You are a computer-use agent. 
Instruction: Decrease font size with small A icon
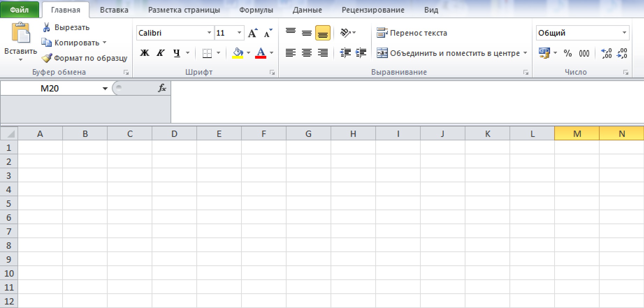click(268, 33)
